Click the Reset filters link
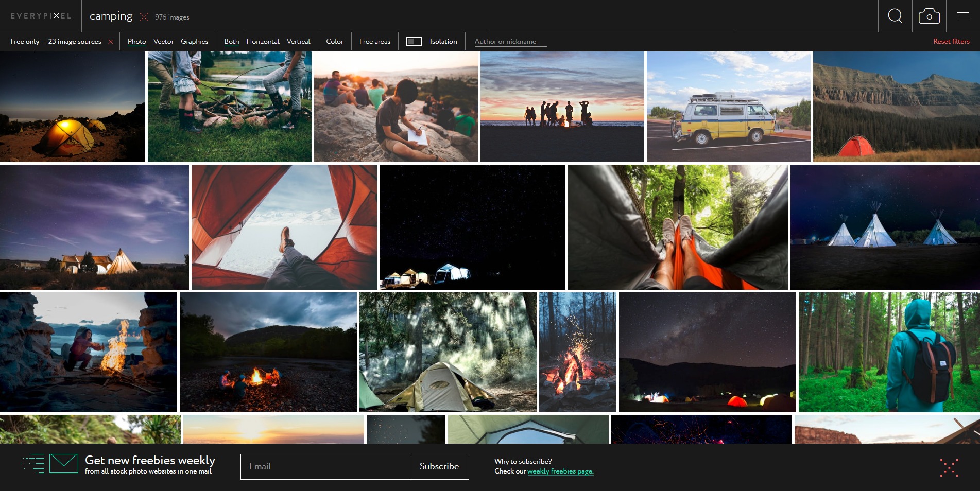Image resolution: width=980 pixels, height=491 pixels. pyautogui.click(x=951, y=41)
